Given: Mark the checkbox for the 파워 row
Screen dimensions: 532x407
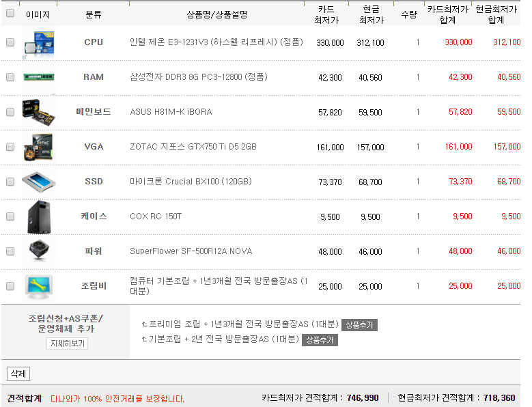Looking at the screenshot, I should coord(10,251).
